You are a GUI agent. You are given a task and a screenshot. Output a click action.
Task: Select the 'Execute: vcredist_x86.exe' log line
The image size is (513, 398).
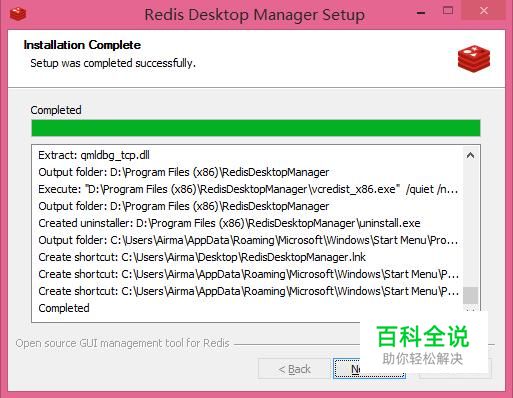pos(248,189)
